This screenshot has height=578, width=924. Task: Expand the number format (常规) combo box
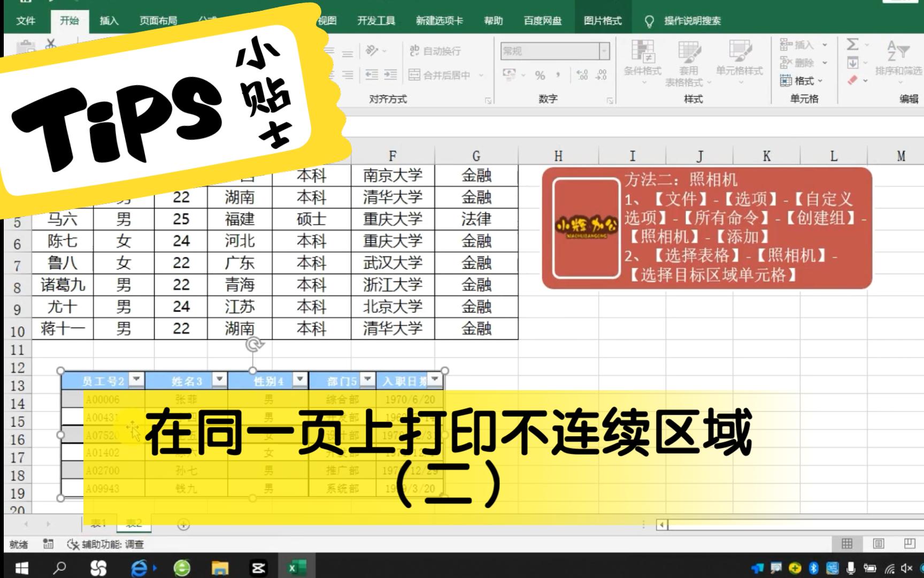pyautogui.click(x=604, y=51)
